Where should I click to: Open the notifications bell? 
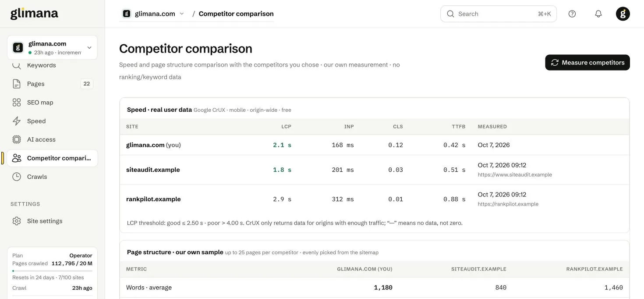click(x=598, y=14)
